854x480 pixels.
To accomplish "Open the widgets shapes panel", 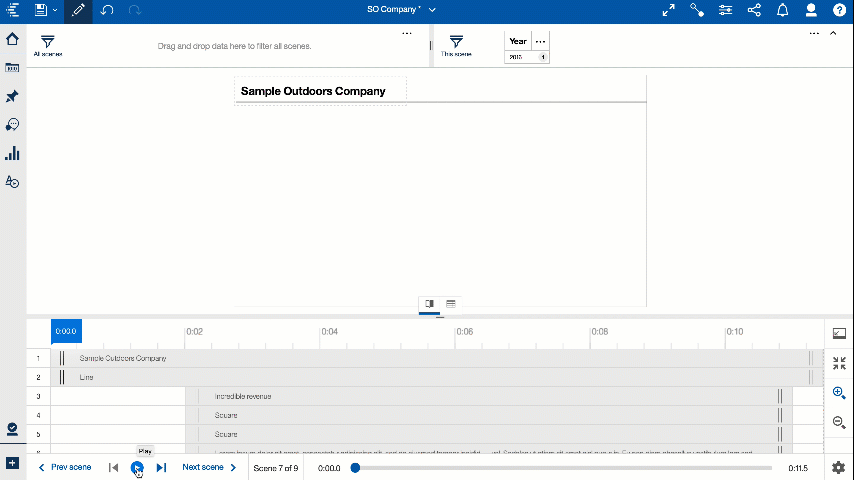I will click(x=12, y=181).
